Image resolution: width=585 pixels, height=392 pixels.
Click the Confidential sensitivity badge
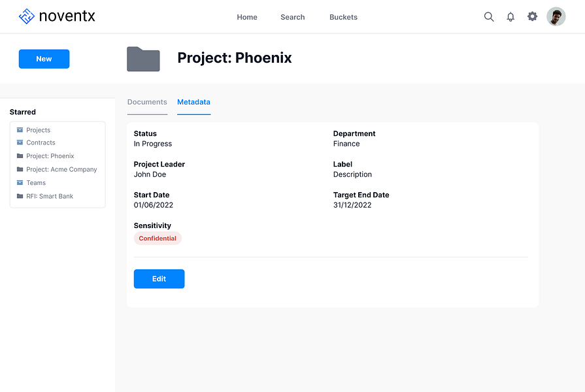pyautogui.click(x=158, y=238)
